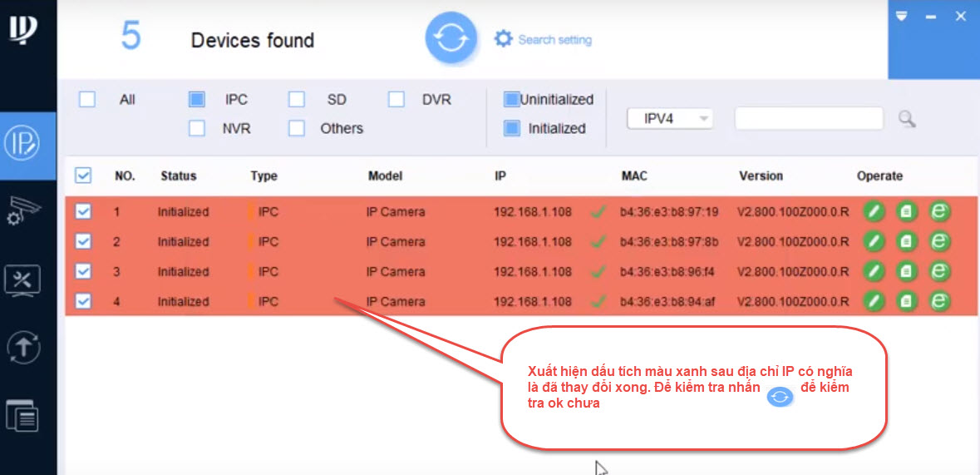Click the device search input field
Viewport: 980px width, 475px height.
tap(809, 118)
